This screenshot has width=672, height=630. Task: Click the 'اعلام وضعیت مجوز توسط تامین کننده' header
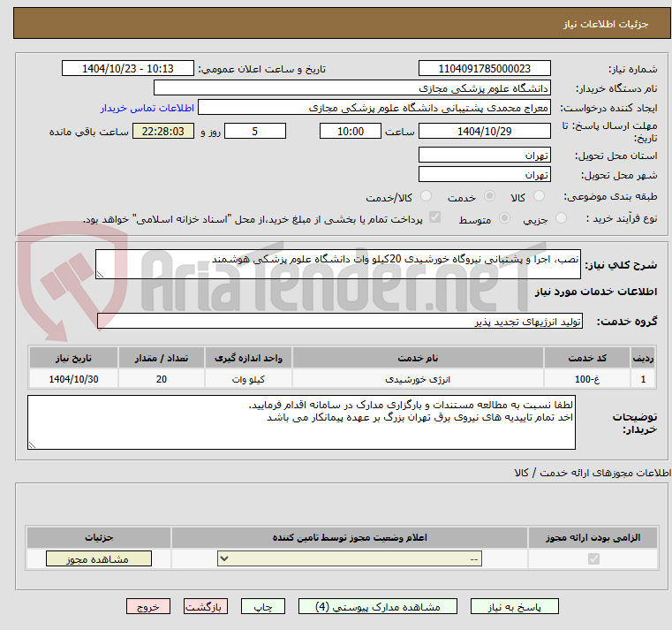(350, 537)
